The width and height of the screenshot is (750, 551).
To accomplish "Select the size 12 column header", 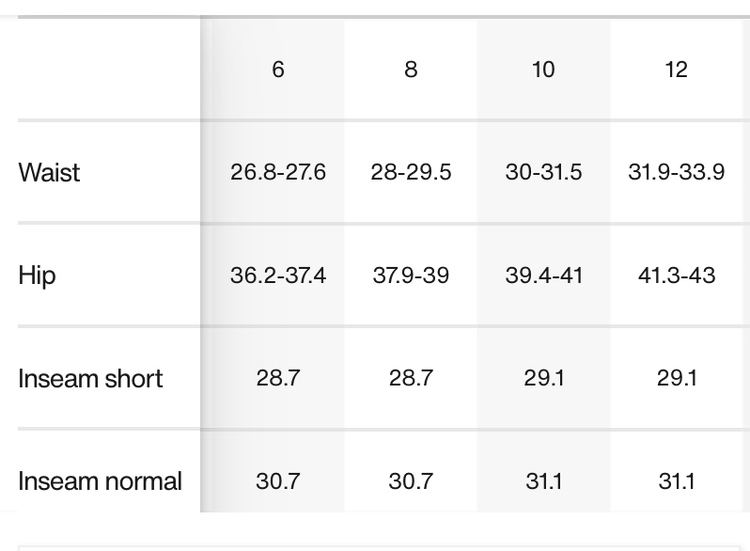I will click(677, 71).
